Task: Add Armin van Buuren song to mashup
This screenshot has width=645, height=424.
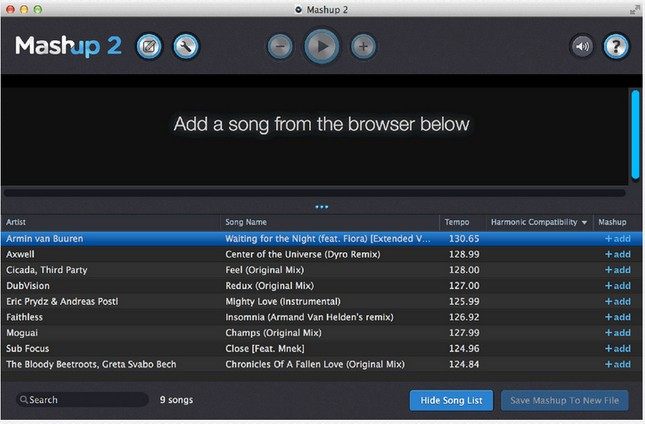Action: pos(618,239)
